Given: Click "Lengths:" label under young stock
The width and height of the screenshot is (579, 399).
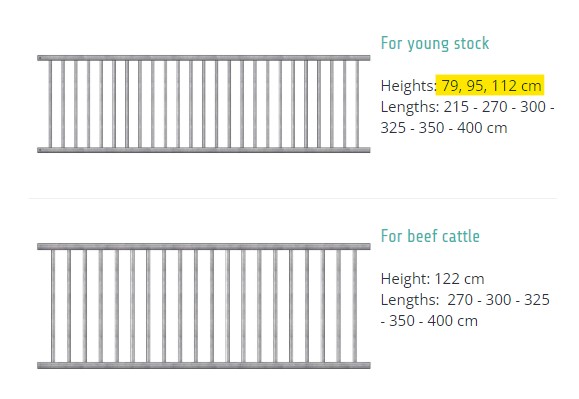Looking at the screenshot, I should click(x=410, y=107).
